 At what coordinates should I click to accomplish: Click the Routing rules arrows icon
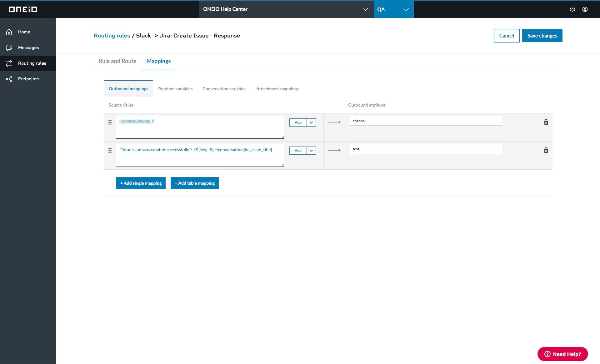(x=9, y=63)
